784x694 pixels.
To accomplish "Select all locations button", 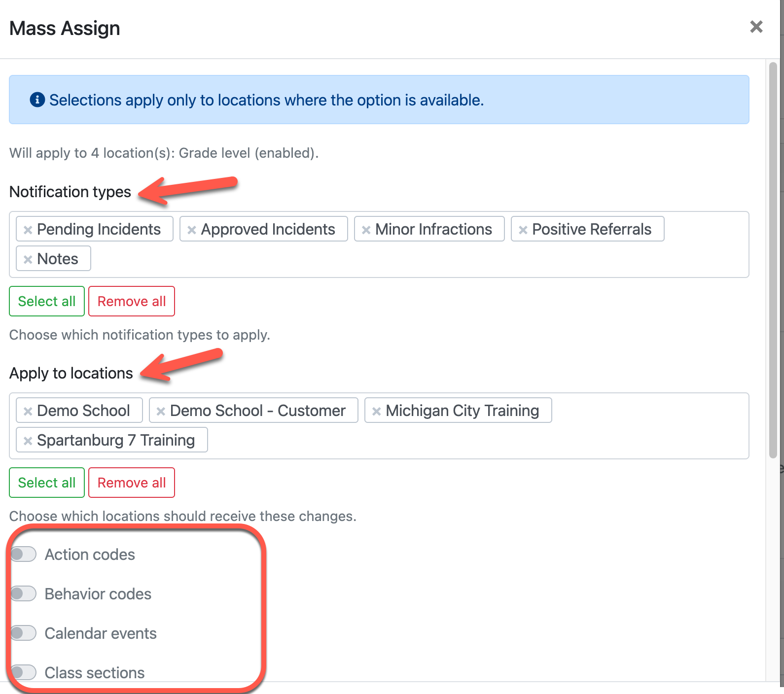I will pos(47,483).
